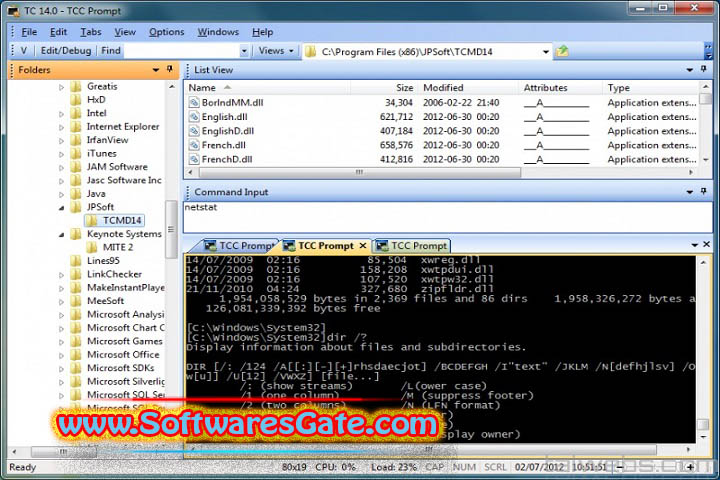This screenshot has height=480, width=720.
Task: Click the folder icon in path combo box
Action: pyautogui.click(x=311, y=51)
